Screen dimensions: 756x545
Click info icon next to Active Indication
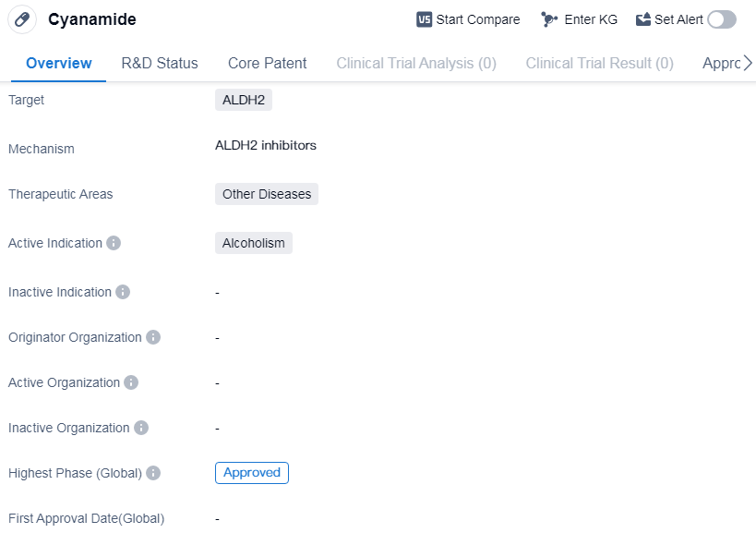point(114,243)
